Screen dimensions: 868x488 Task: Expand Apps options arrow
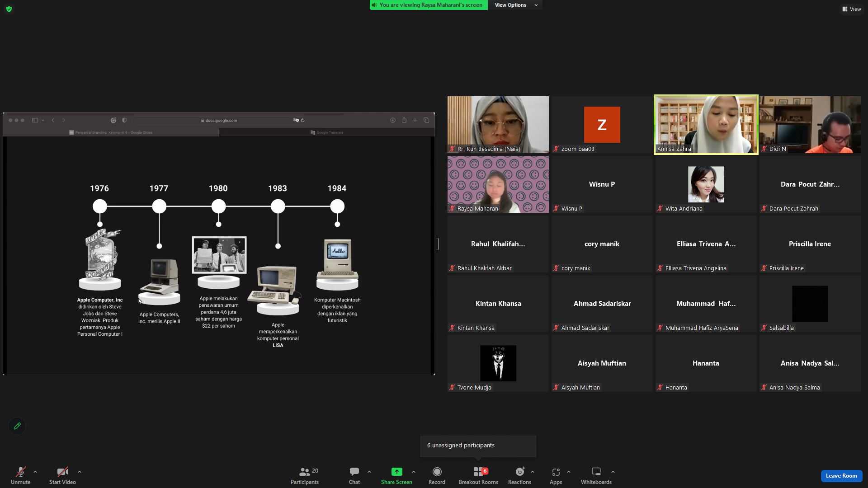[569, 472]
